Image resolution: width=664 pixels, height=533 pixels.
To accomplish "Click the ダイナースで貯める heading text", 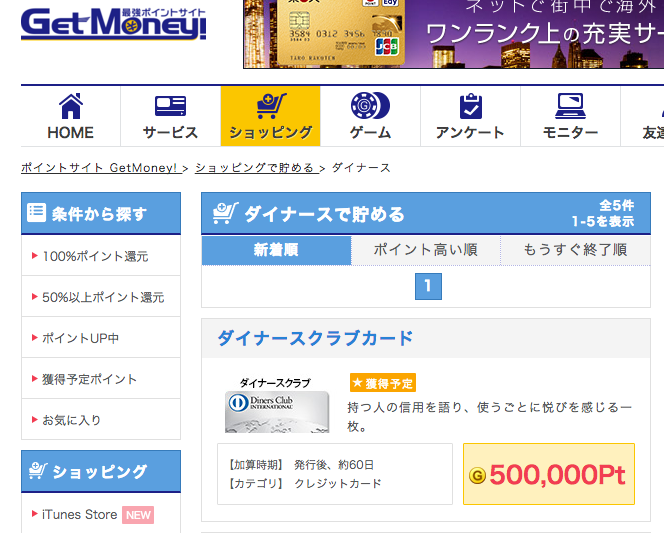I will (x=324, y=214).
